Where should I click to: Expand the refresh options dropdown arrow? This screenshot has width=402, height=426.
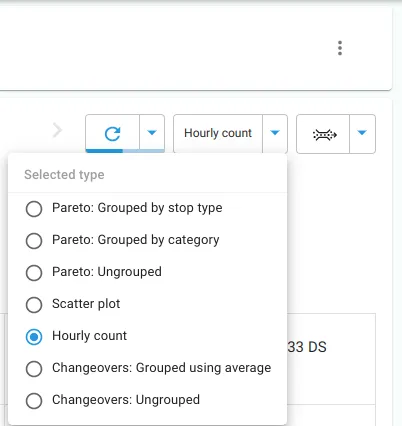tap(152, 133)
